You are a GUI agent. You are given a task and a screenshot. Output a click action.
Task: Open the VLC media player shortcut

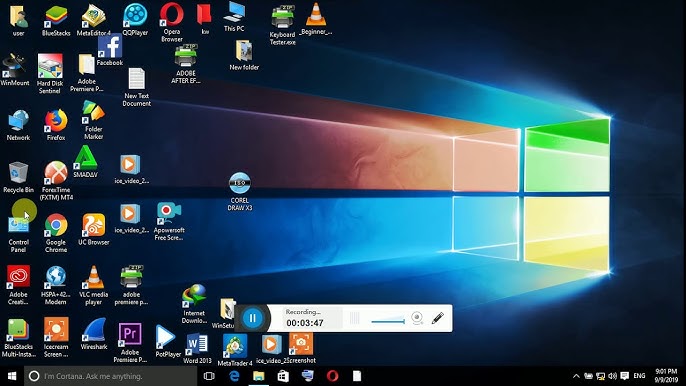click(x=93, y=285)
